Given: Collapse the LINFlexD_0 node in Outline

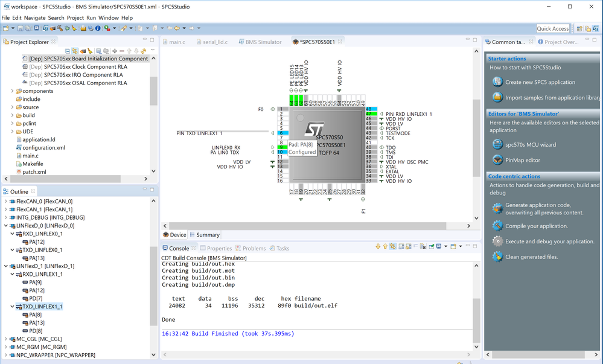Looking at the screenshot, I should click(6, 226).
